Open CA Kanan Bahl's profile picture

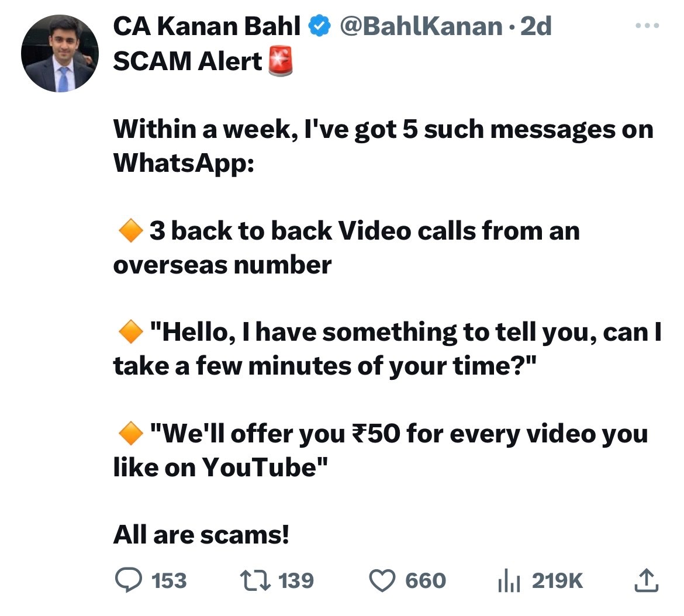pyautogui.click(x=60, y=54)
